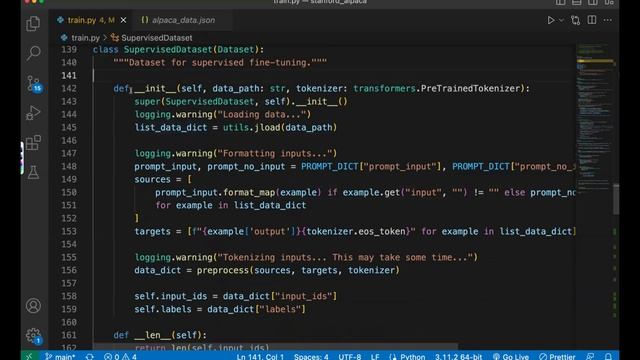This screenshot has height=360, width=640.
Task: Click "Formatting inputs..." warning string
Action: 275,153
